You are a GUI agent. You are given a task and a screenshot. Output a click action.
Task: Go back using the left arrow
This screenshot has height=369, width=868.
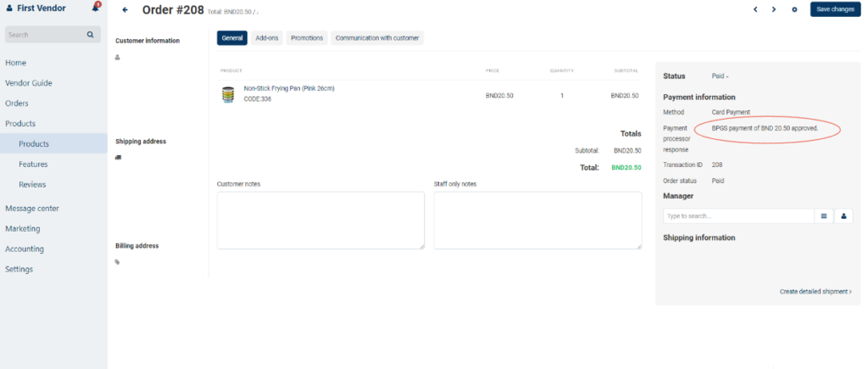click(x=125, y=10)
